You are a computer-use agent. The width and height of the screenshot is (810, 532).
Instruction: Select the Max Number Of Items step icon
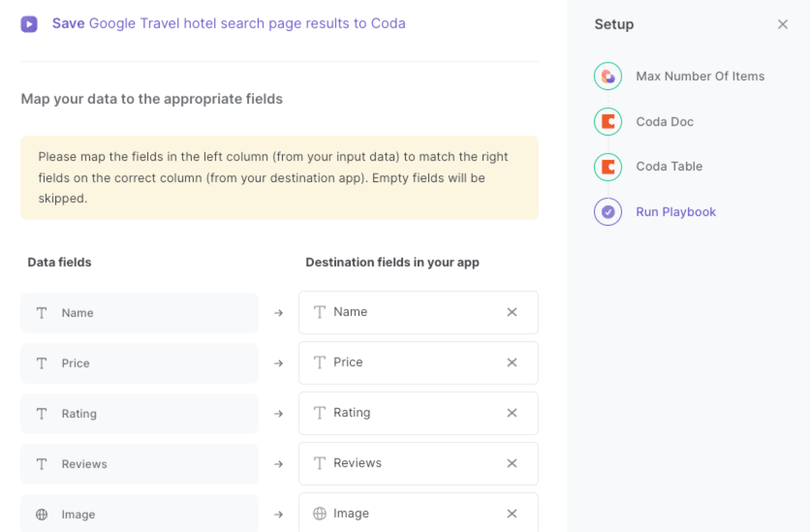[608, 76]
